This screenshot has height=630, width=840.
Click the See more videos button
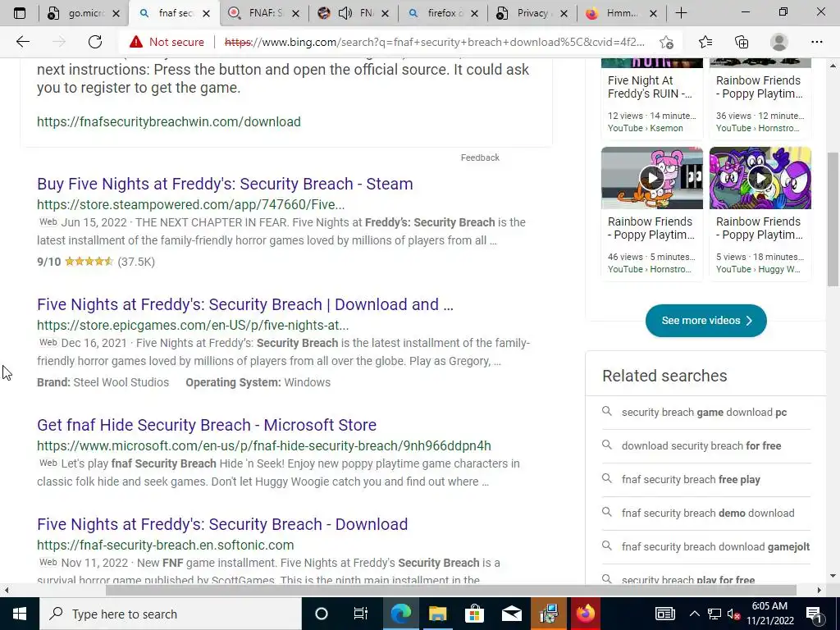pos(706,321)
